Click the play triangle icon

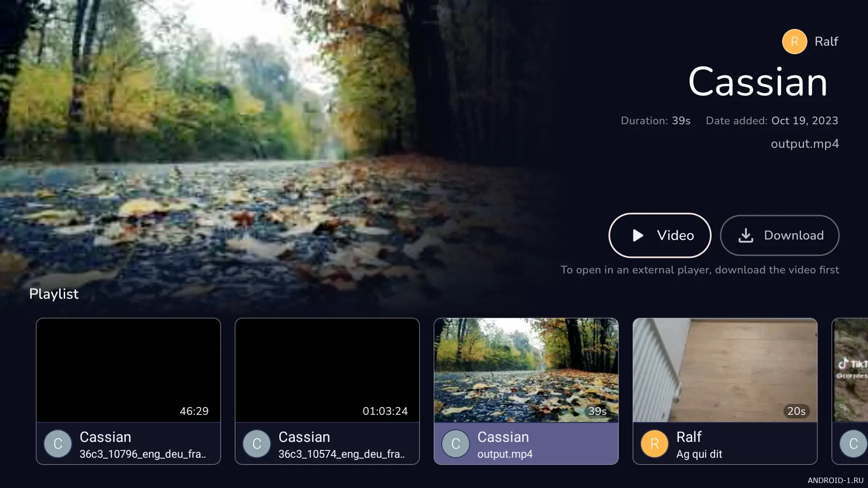[638, 235]
